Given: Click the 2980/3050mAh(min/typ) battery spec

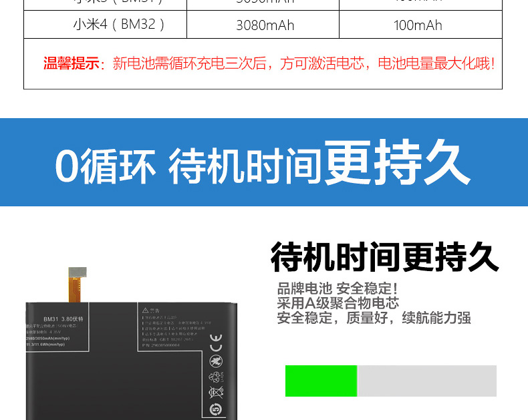Looking at the screenshot, I should click(x=48, y=339).
